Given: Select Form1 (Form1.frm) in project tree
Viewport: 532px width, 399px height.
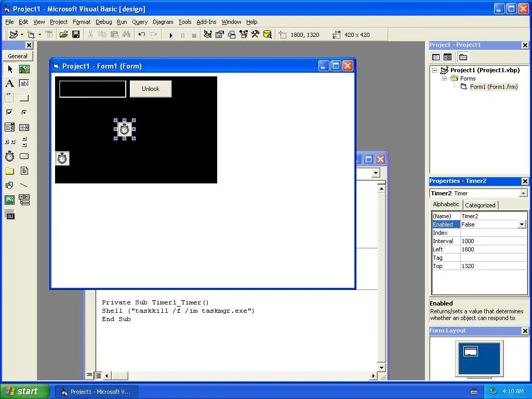Looking at the screenshot, I should click(494, 87).
